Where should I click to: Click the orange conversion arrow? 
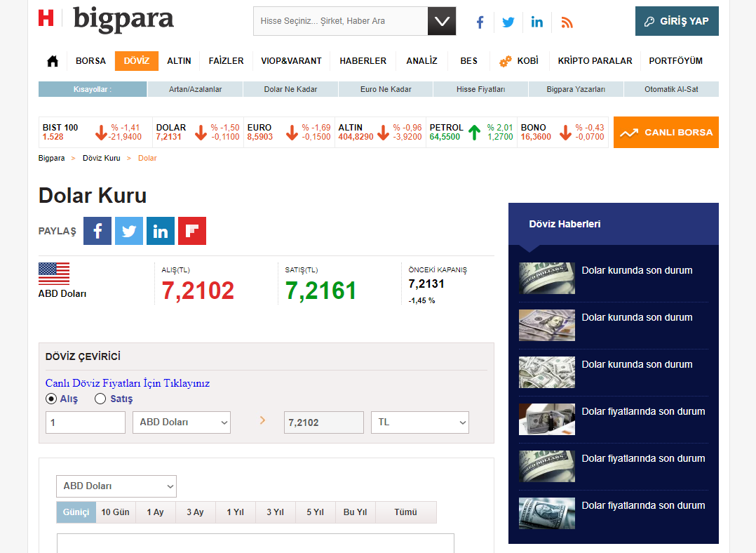point(262,420)
